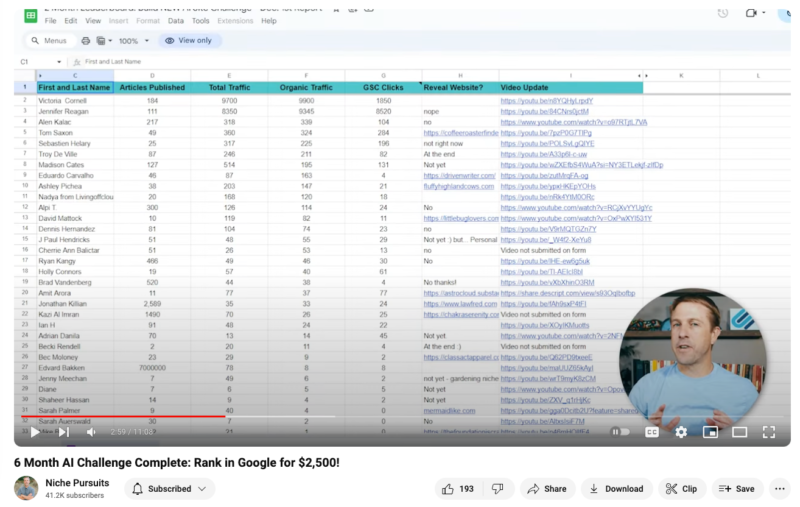This screenshot has width=800, height=507.
Task: Play the YouTube video
Action: click(x=35, y=432)
